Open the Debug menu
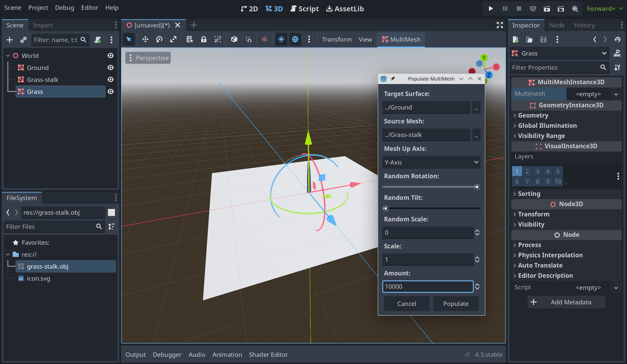The image size is (627, 364). point(64,8)
